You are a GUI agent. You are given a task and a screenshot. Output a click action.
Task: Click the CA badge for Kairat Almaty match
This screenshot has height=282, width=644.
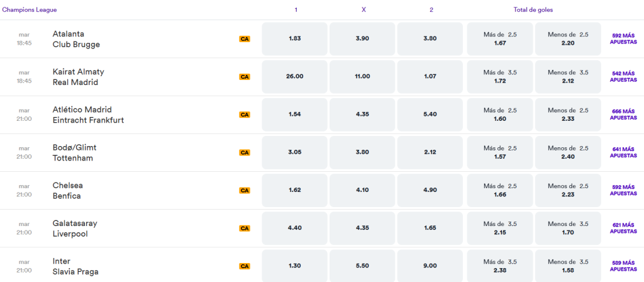click(245, 77)
